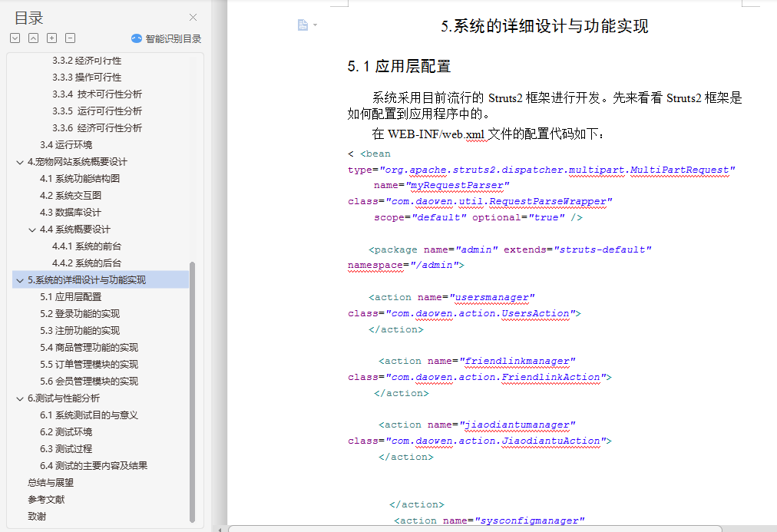Image resolution: width=777 pixels, height=532 pixels.
Task: Jump to 4.3 数据库设计
Action: click(71, 212)
